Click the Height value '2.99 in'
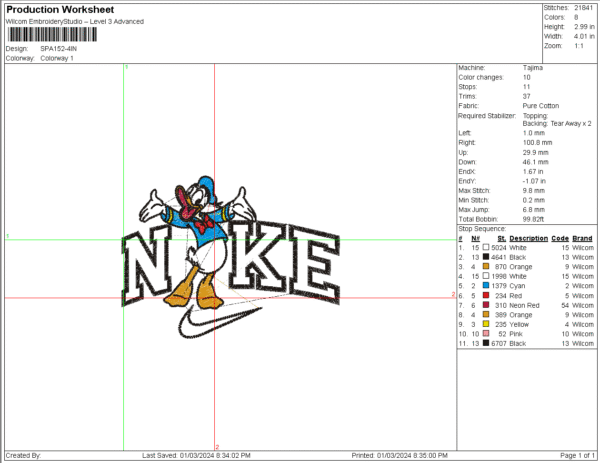 click(x=584, y=27)
